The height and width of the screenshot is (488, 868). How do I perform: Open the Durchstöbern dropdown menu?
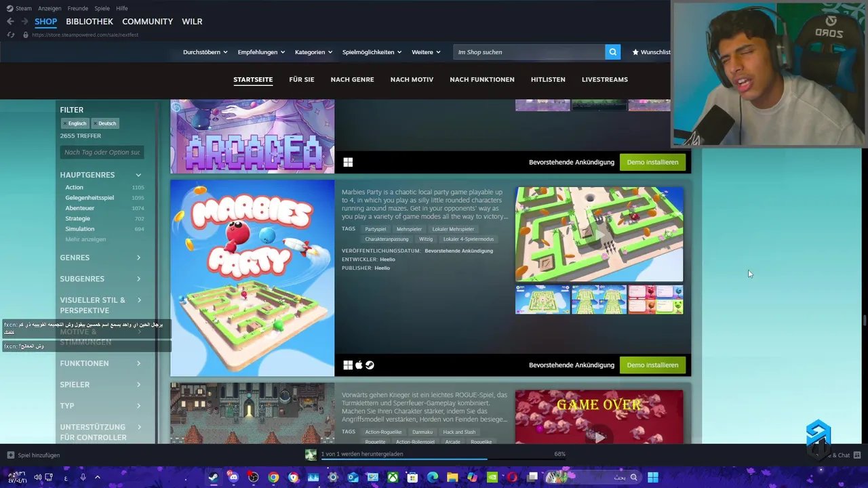click(205, 52)
